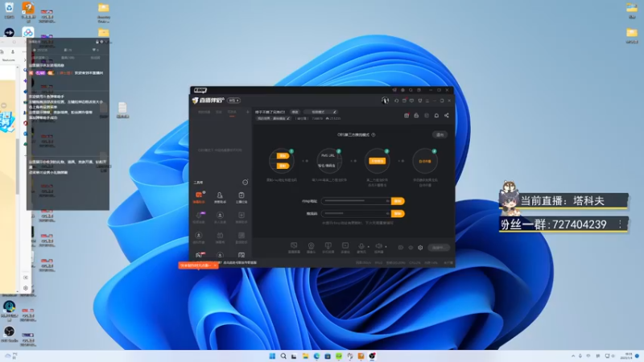Open the mode dropdown next to stream title
Viewport: 644px width, 362px height.
click(x=320, y=112)
